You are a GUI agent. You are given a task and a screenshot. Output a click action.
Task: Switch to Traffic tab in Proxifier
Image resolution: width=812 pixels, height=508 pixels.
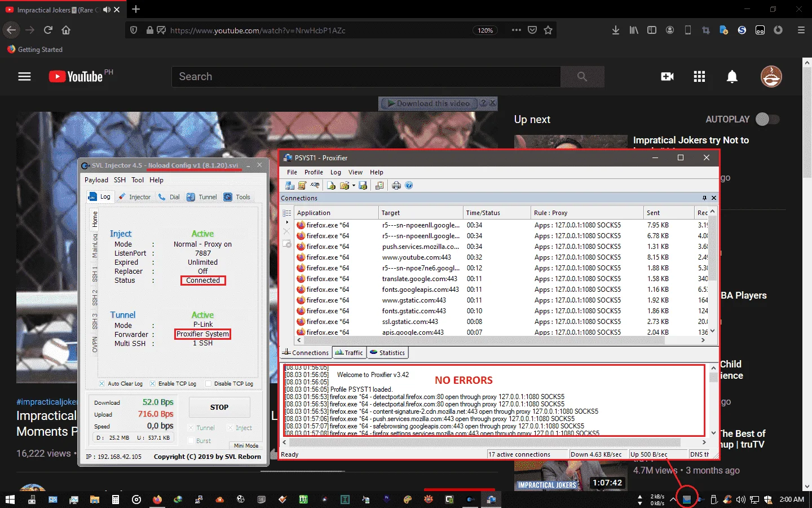349,353
